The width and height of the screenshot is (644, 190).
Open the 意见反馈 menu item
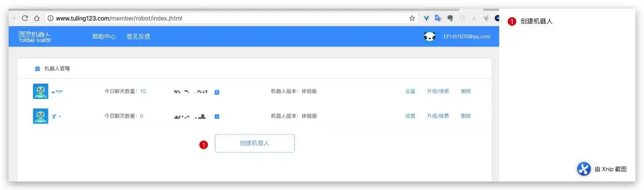(x=138, y=36)
